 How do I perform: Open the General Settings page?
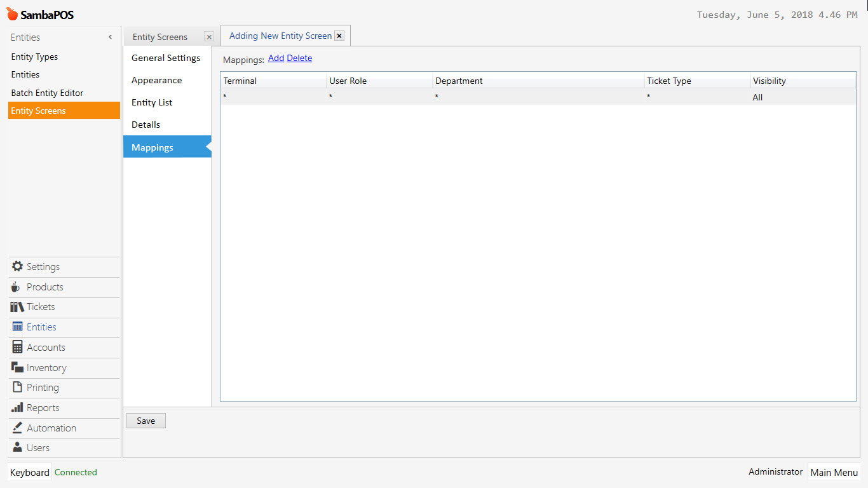tap(166, 58)
